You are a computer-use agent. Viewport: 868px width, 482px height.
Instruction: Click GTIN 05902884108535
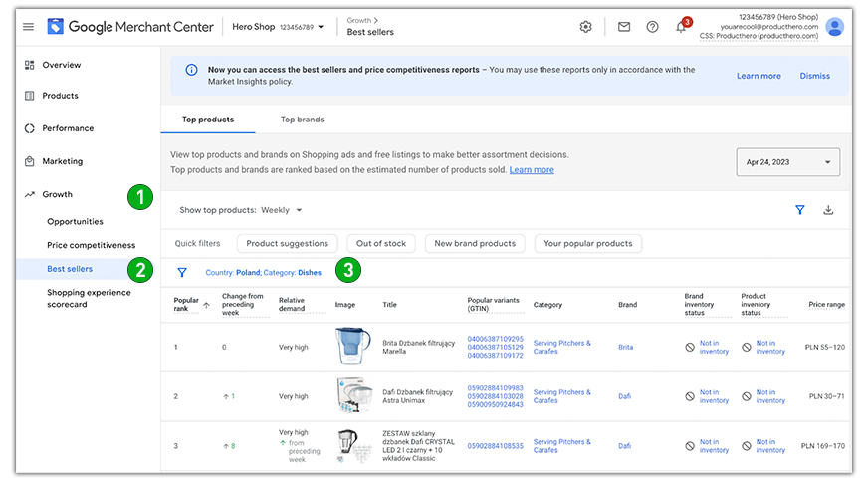pyautogui.click(x=495, y=446)
